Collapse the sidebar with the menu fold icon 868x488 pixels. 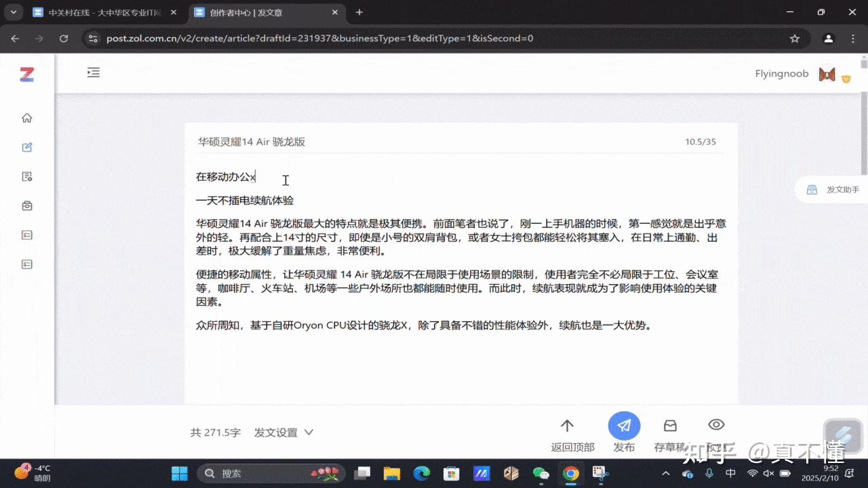(94, 73)
